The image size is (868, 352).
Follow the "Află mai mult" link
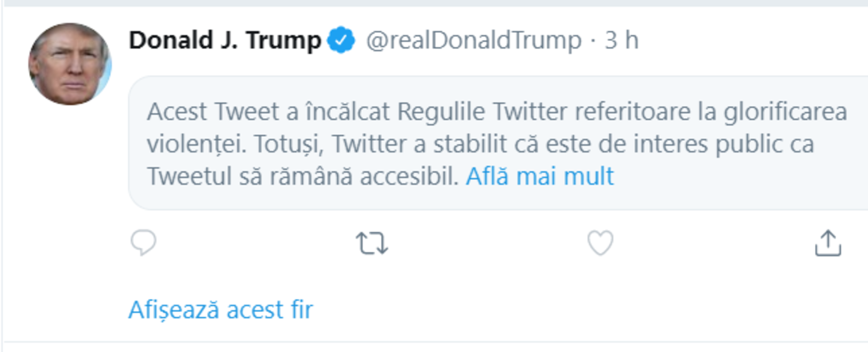[540, 176]
